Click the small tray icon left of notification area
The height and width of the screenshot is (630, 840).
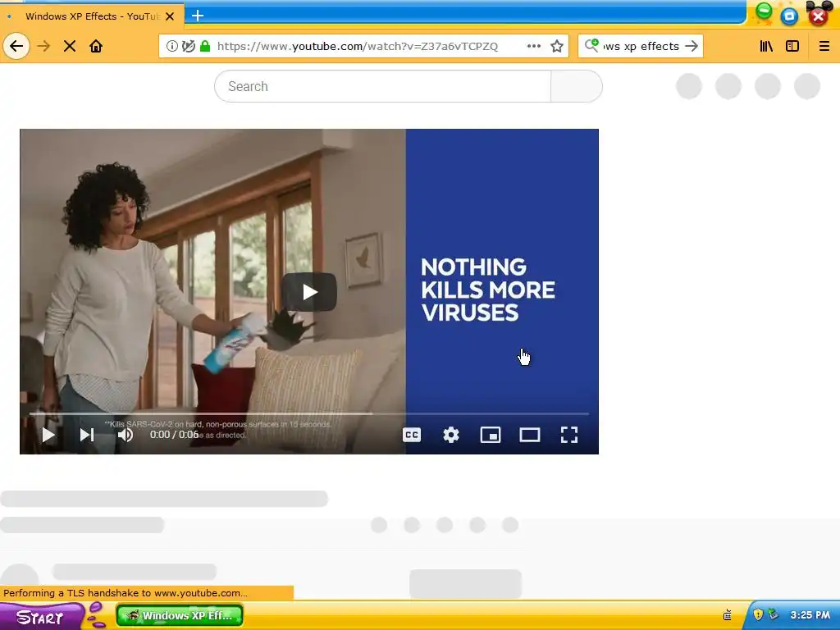click(727, 614)
